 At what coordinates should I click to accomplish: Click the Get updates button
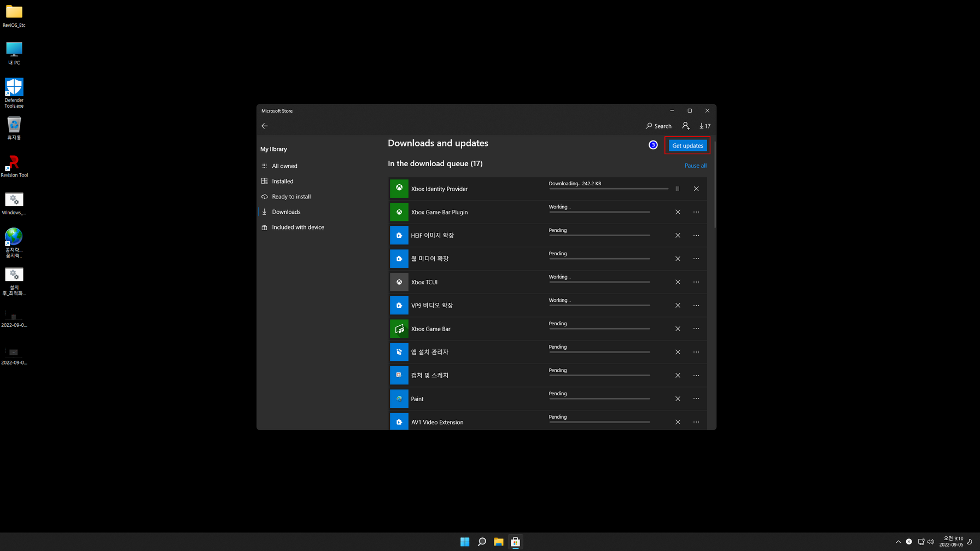coord(687,145)
